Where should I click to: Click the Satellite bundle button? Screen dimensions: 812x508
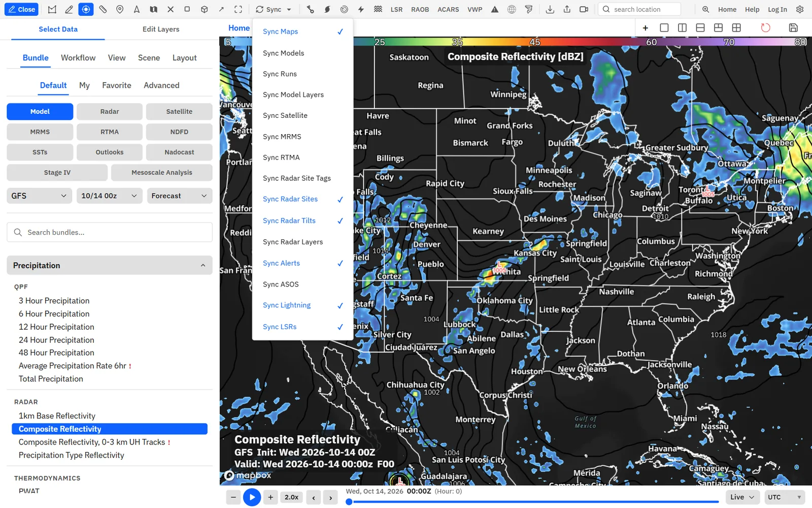179,111
